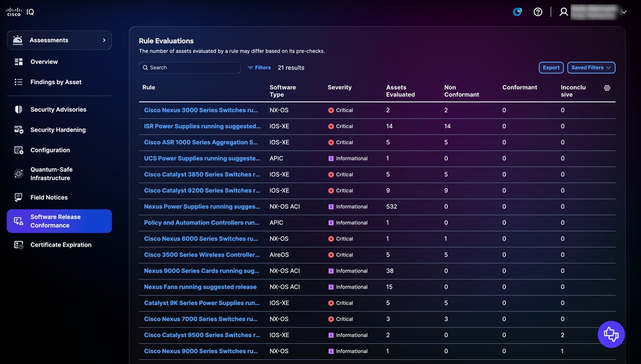This screenshot has height=364, width=641.
Task: Click Informational icon in Nexus Fans row
Action: coord(331,287)
